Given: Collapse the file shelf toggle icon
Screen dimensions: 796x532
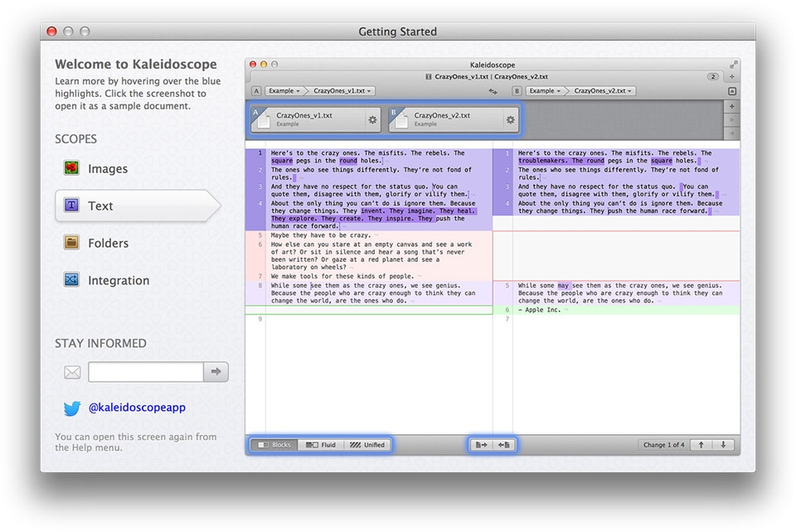Looking at the screenshot, I should click(732, 91).
